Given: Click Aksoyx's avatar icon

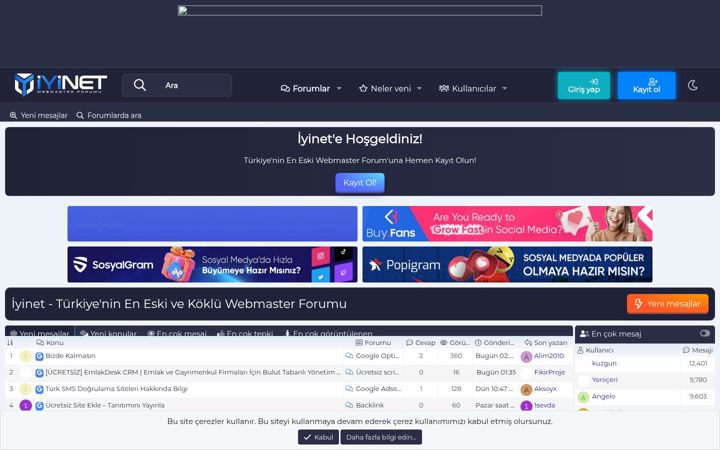Looking at the screenshot, I should pos(526,390).
